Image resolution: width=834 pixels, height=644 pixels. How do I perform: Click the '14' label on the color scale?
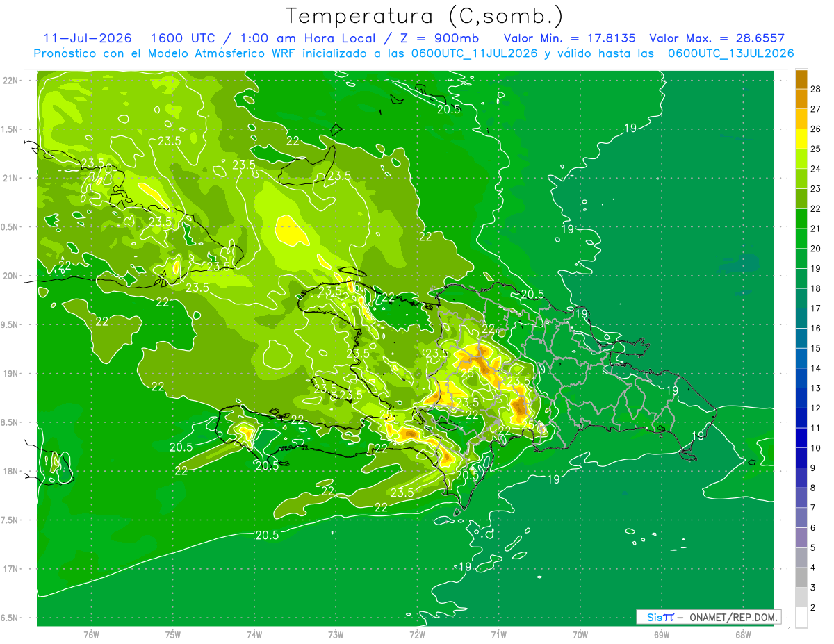pyautogui.click(x=816, y=368)
